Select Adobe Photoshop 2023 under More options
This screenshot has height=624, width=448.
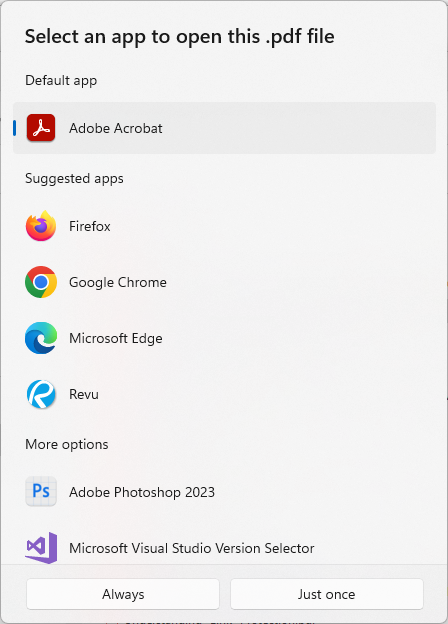click(x=224, y=492)
